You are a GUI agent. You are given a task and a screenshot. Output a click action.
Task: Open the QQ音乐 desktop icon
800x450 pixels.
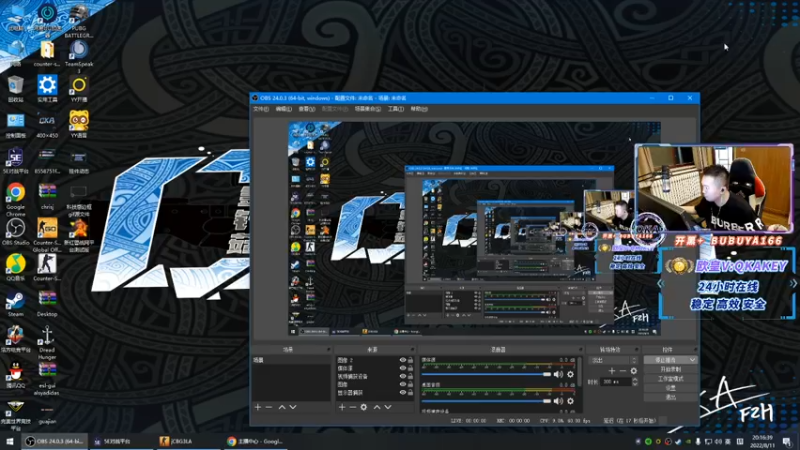[15, 268]
